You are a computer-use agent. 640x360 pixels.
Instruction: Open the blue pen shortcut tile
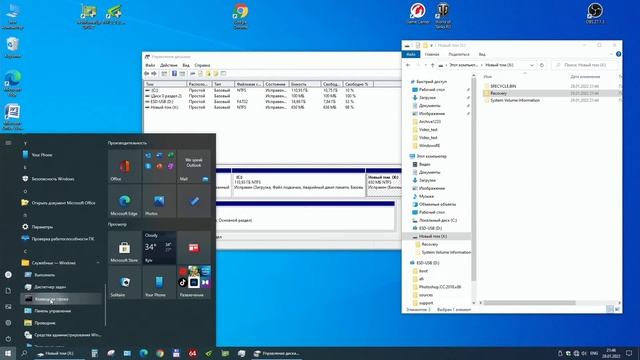point(194,201)
